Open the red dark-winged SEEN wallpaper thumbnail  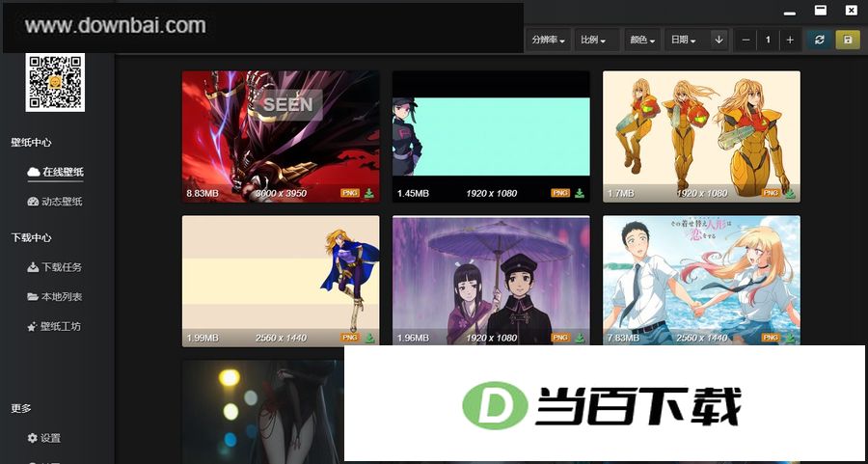(281, 136)
